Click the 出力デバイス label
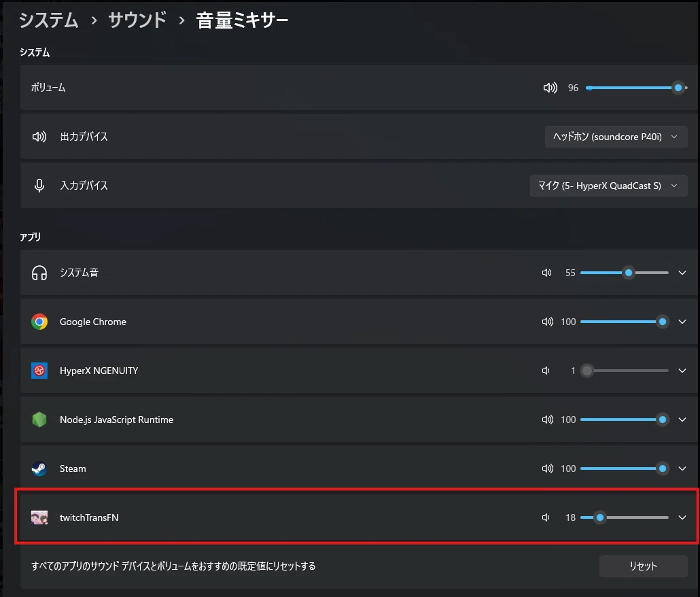Viewport: 700px width, 597px height. (84, 137)
